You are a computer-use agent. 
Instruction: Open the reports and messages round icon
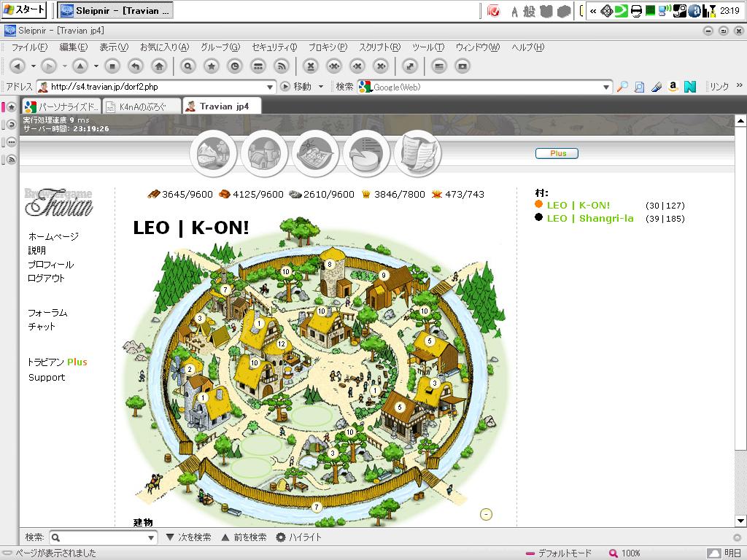(x=417, y=153)
